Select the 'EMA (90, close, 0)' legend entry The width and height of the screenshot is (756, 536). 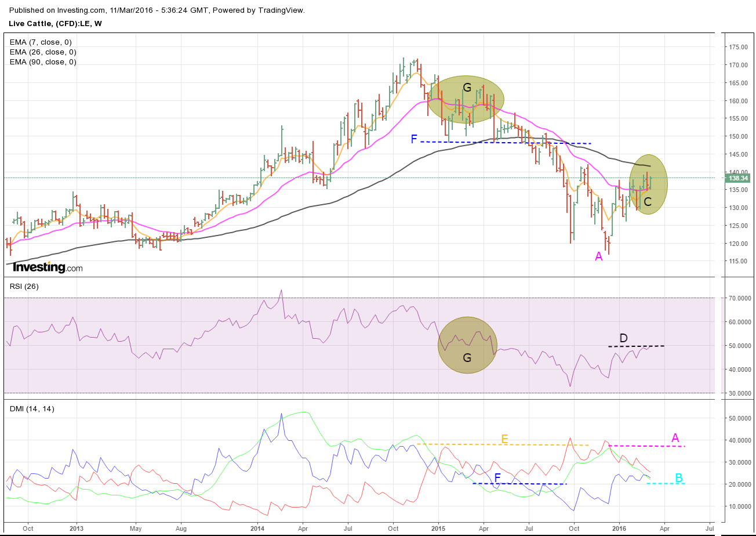tap(43, 61)
